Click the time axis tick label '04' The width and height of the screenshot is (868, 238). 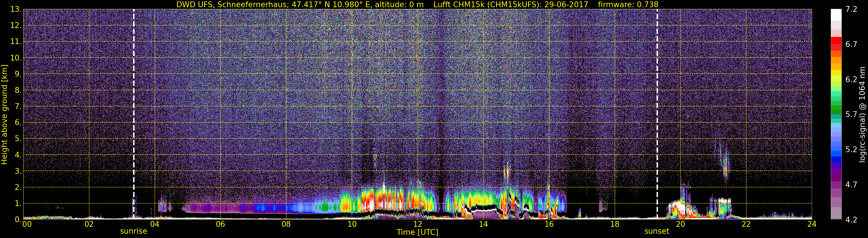click(155, 224)
